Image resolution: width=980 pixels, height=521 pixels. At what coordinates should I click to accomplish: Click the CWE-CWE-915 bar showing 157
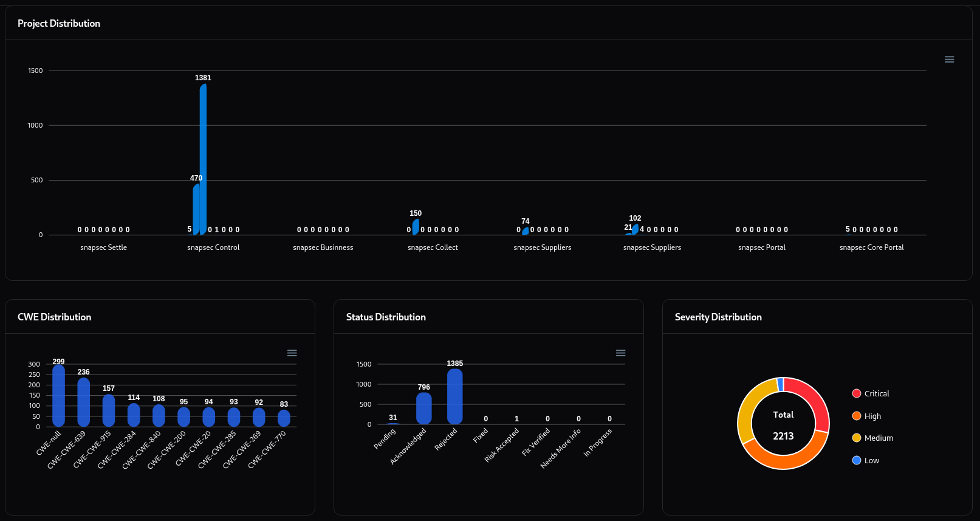click(x=109, y=410)
